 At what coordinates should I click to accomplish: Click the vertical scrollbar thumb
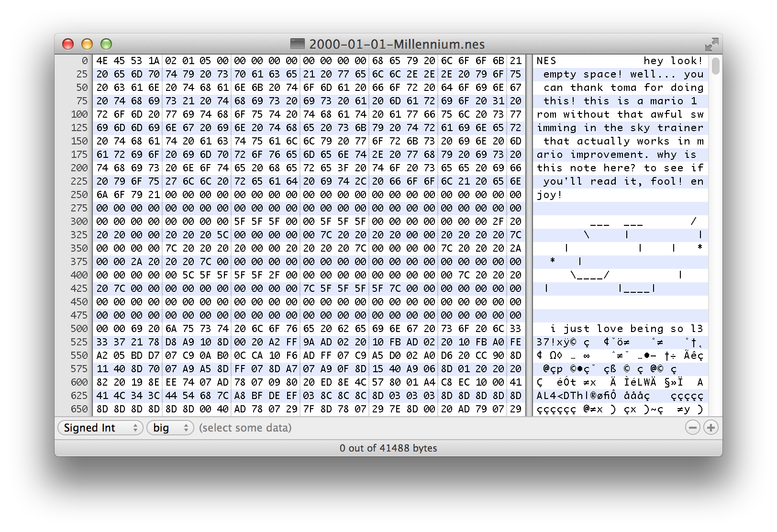pos(715,66)
